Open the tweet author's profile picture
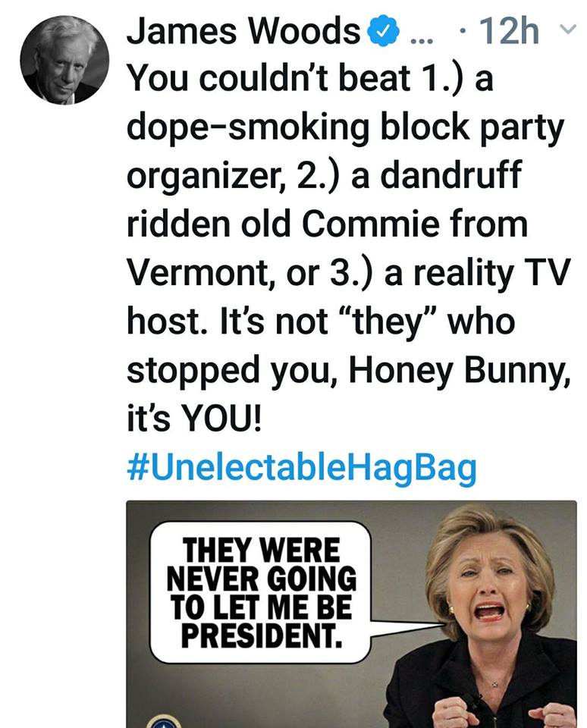The image size is (587, 728). 64,59
